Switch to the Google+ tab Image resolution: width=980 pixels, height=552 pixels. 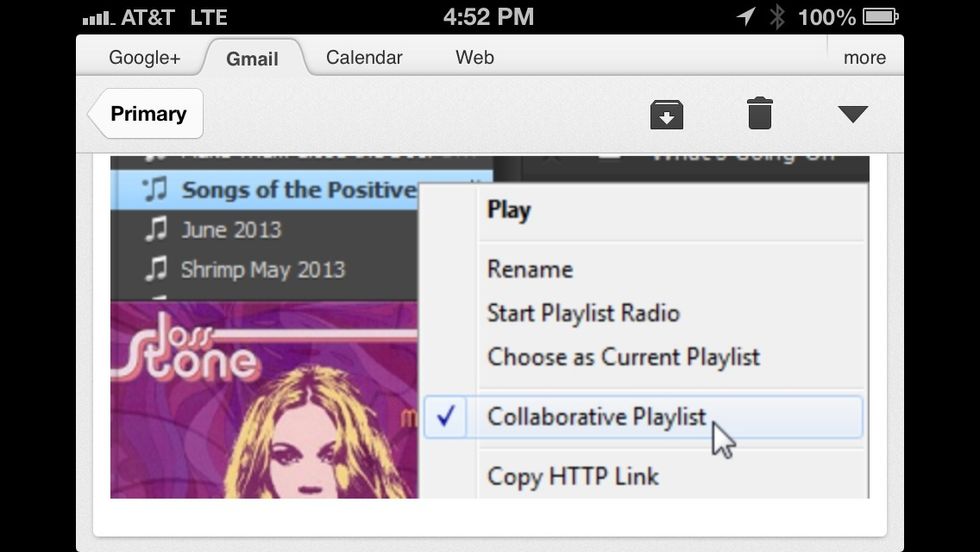[144, 58]
